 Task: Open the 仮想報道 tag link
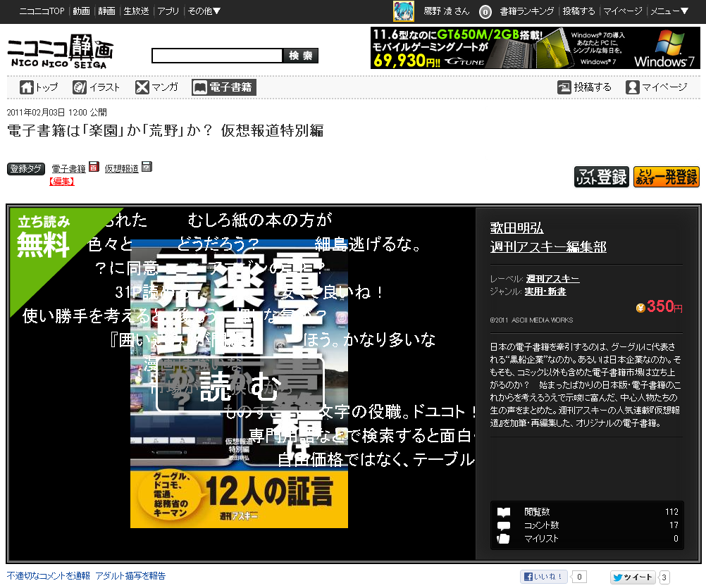pos(122,169)
